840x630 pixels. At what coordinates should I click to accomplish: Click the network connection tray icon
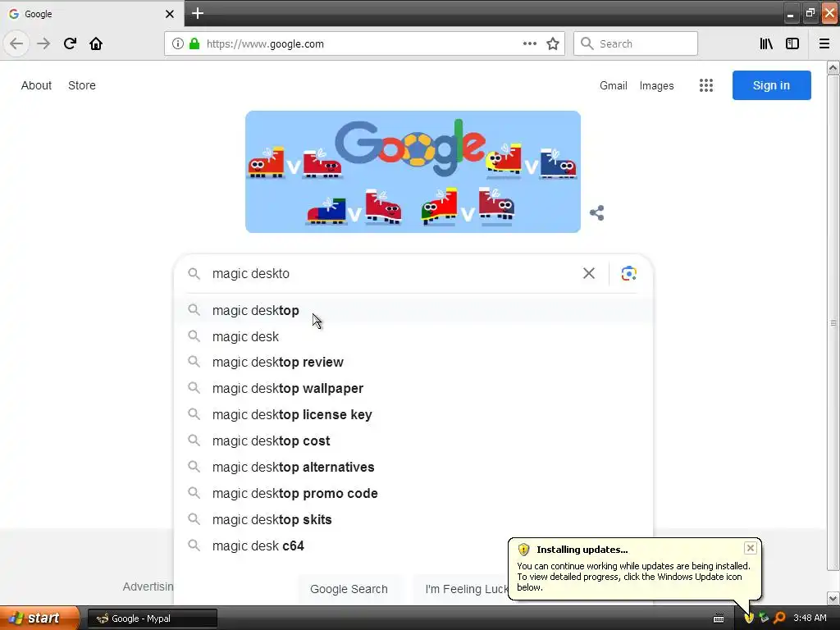click(x=764, y=618)
